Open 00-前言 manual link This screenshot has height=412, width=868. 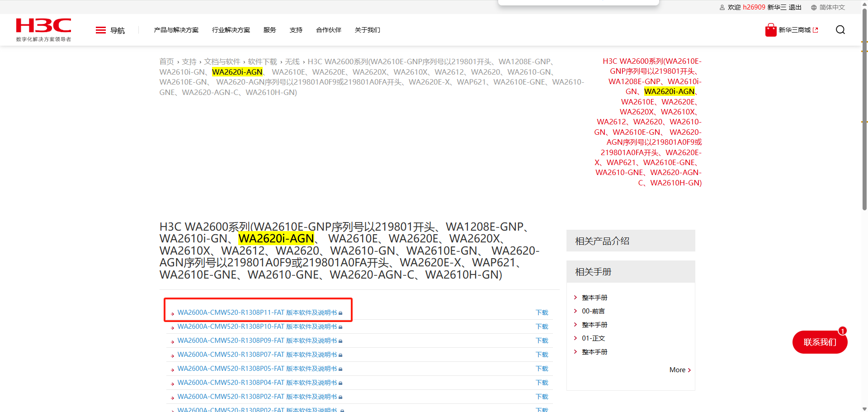click(x=593, y=311)
